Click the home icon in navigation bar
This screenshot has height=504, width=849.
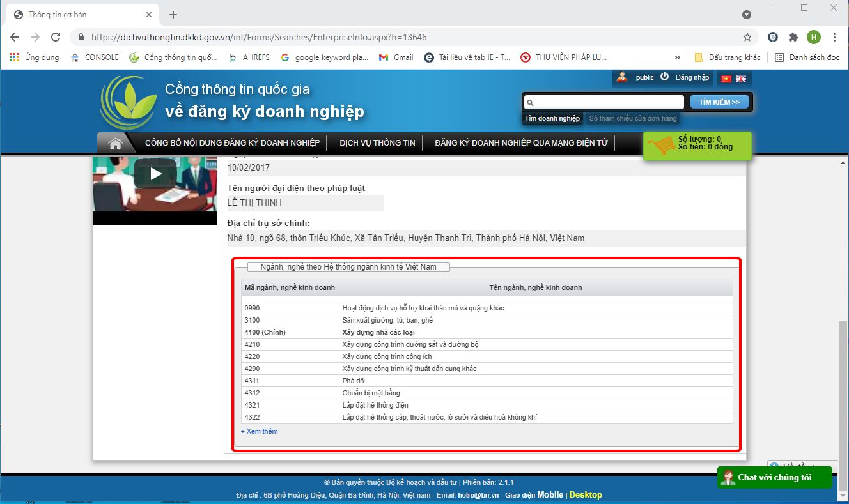click(x=115, y=143)
